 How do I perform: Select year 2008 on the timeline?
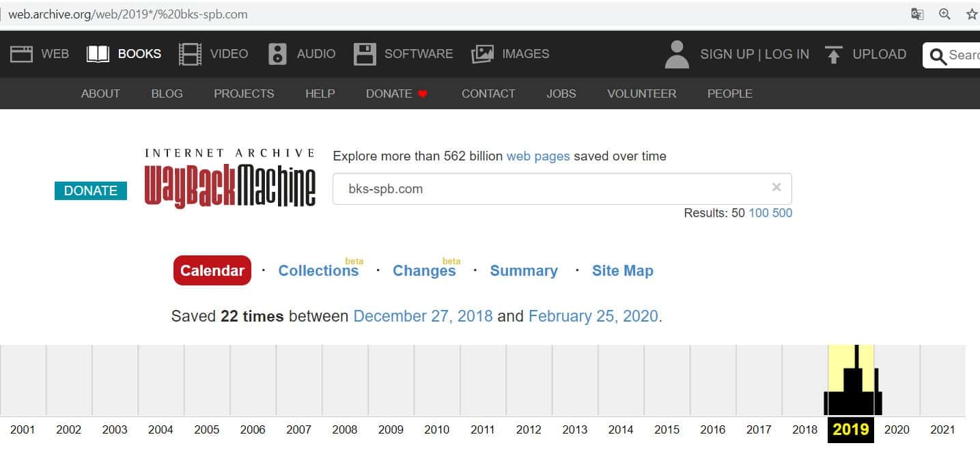point(345,429)
